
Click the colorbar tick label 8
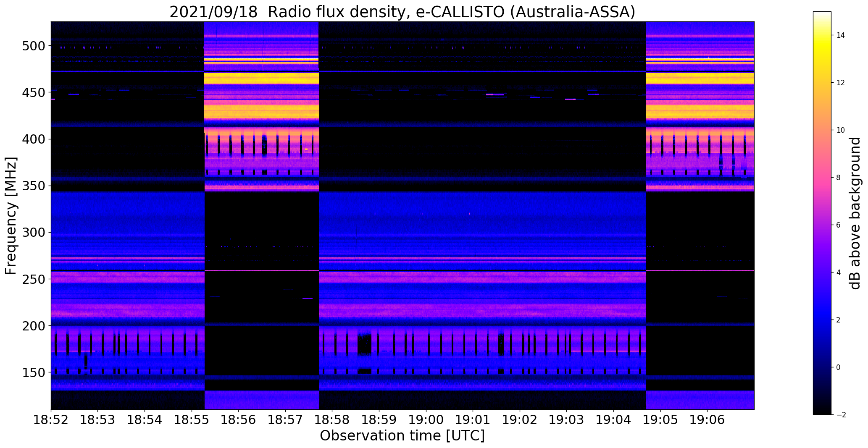click(839, 178)
